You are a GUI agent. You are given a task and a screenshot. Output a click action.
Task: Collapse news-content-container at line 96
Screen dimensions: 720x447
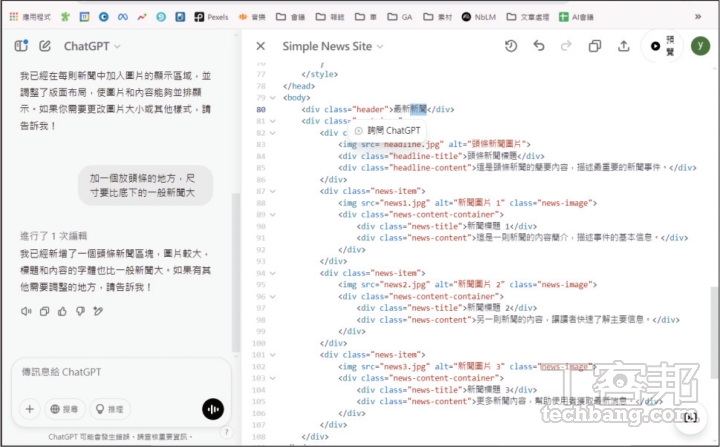[273, 296]
